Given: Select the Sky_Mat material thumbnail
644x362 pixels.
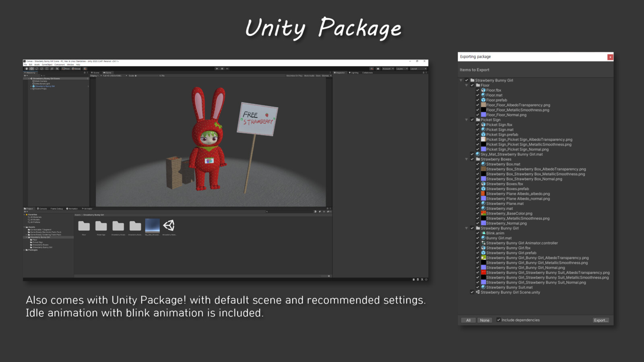Looking at the screenshot, I should 152,226.
